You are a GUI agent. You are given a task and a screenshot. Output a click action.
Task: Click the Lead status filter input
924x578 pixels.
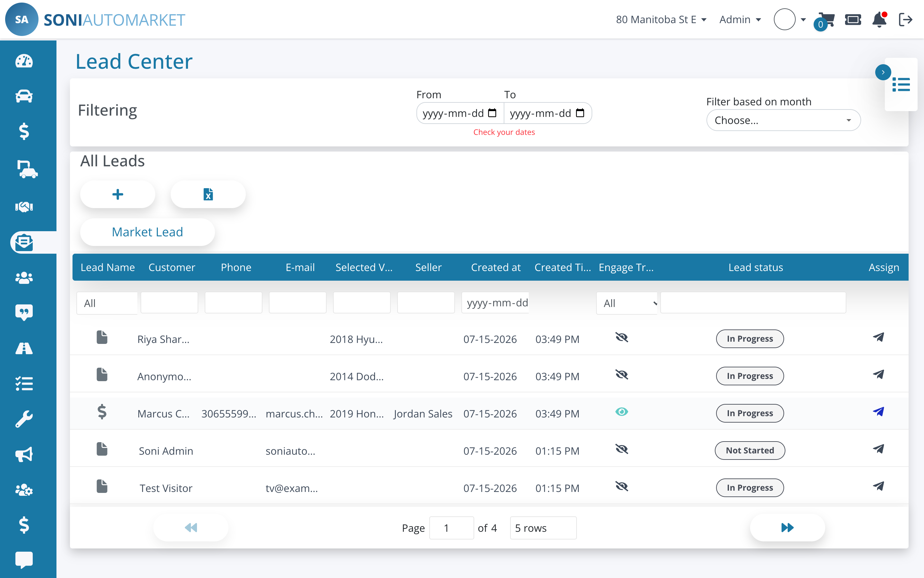[753, 303]
